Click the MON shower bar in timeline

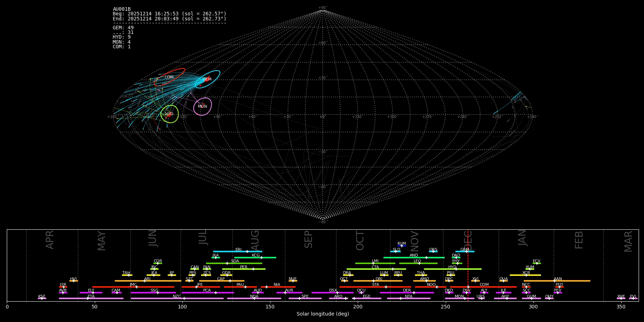coord(460,298)
